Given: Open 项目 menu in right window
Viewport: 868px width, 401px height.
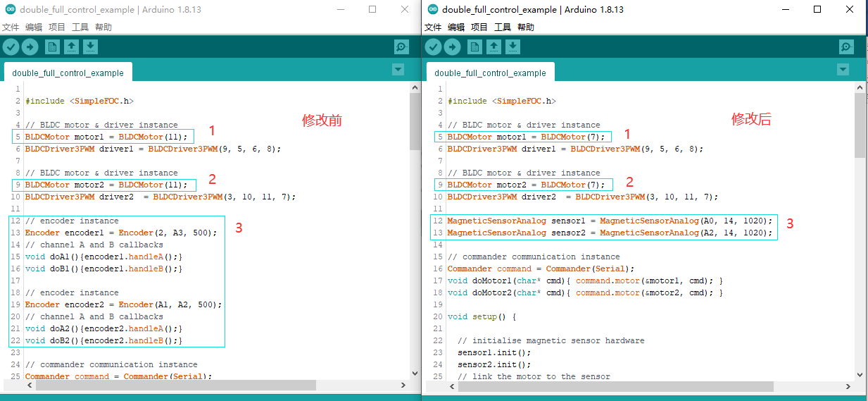Looking at the screenshot, I should [479, 27].
